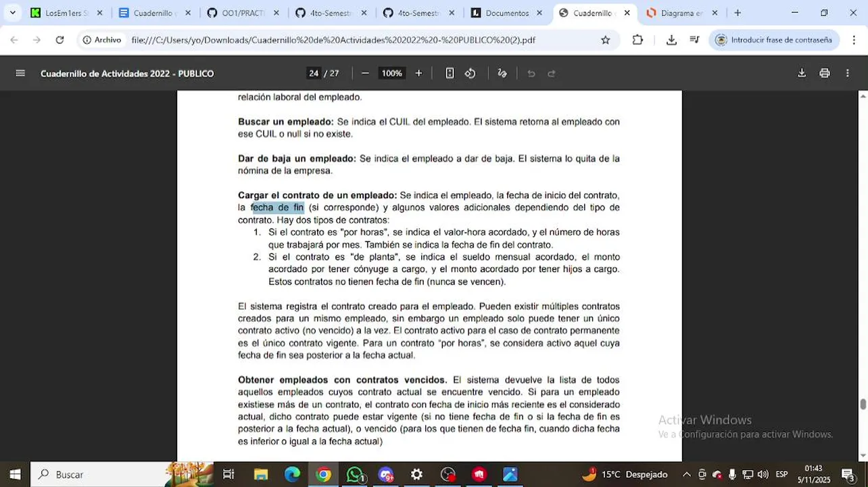Click Introducir frase de contraseña button
Viewport: 868px width, 487px height.
(774, 40)
